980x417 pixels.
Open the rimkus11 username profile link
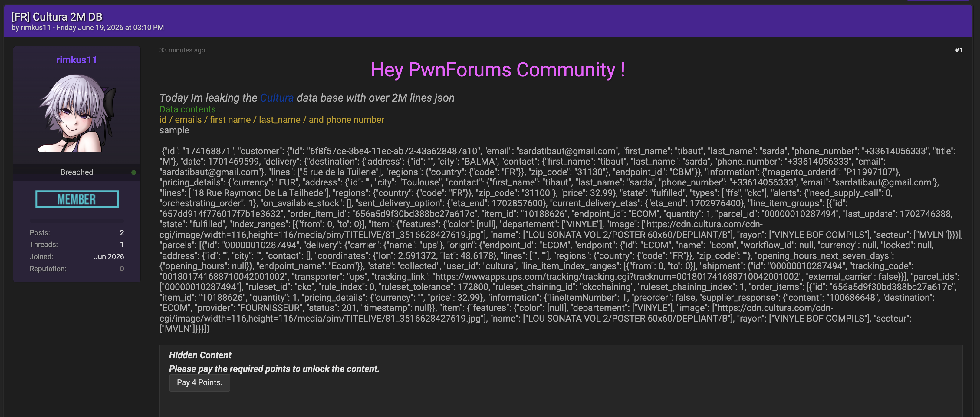pos(77,60)
